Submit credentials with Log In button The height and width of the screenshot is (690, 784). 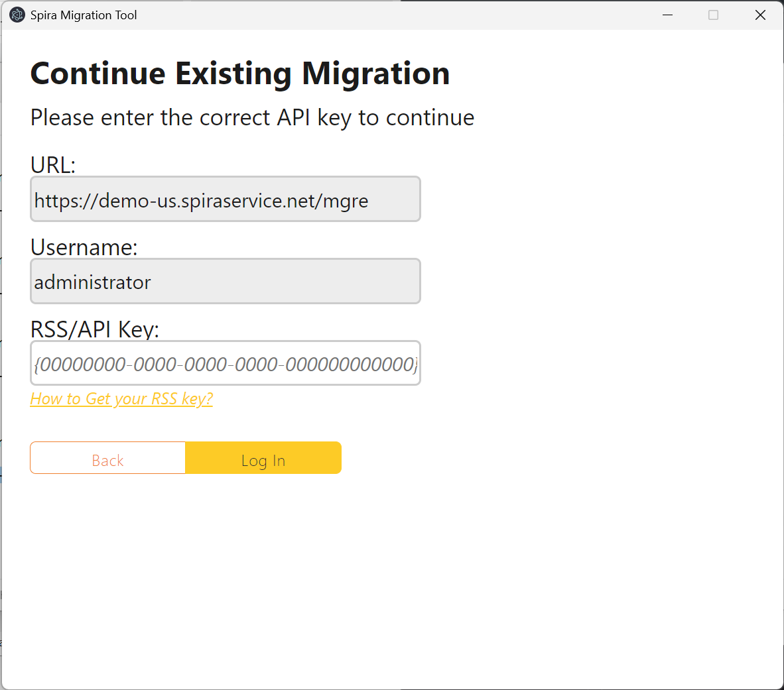click(x=263, y=457)
